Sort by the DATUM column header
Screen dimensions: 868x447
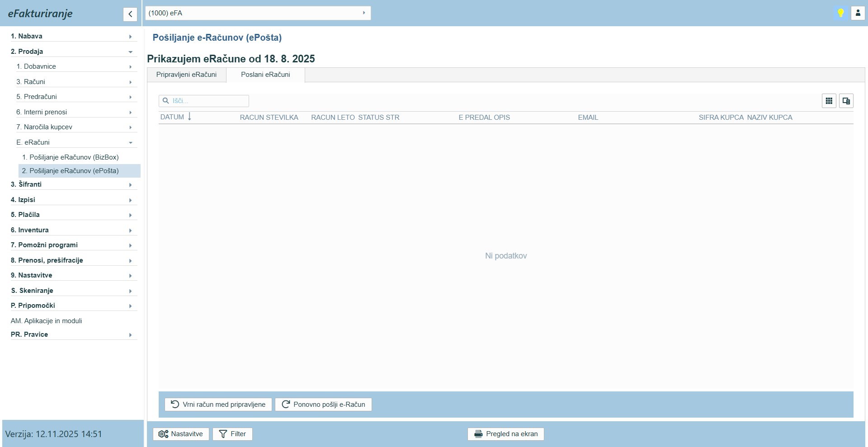(x=172, y=117)
